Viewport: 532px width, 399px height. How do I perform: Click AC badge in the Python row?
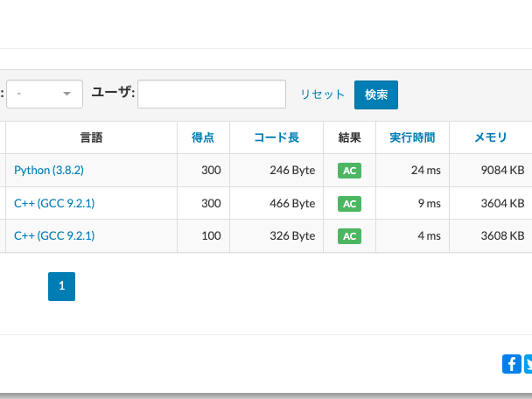(x=349, y=171)
